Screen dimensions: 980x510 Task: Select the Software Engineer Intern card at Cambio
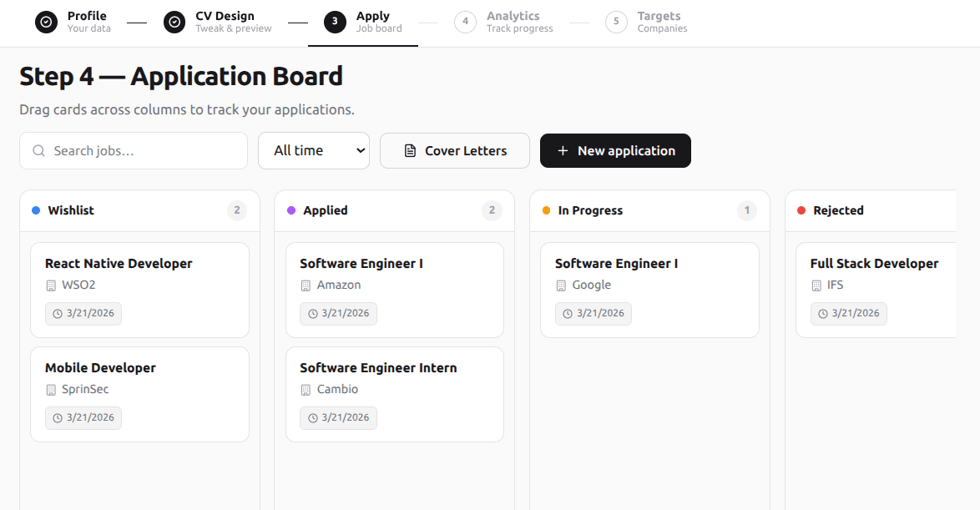(395, 392)
